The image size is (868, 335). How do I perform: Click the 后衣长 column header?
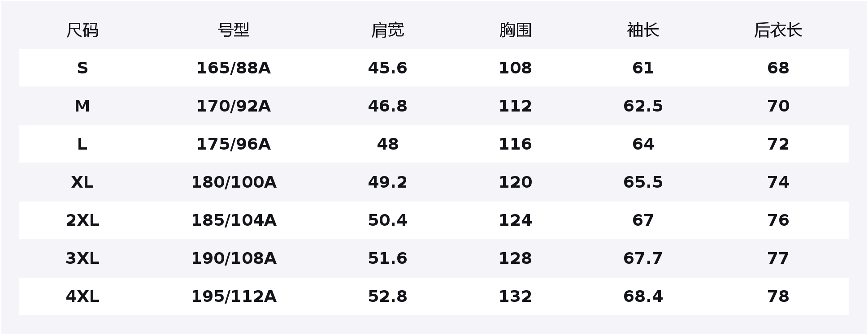(x=778, y=30)
